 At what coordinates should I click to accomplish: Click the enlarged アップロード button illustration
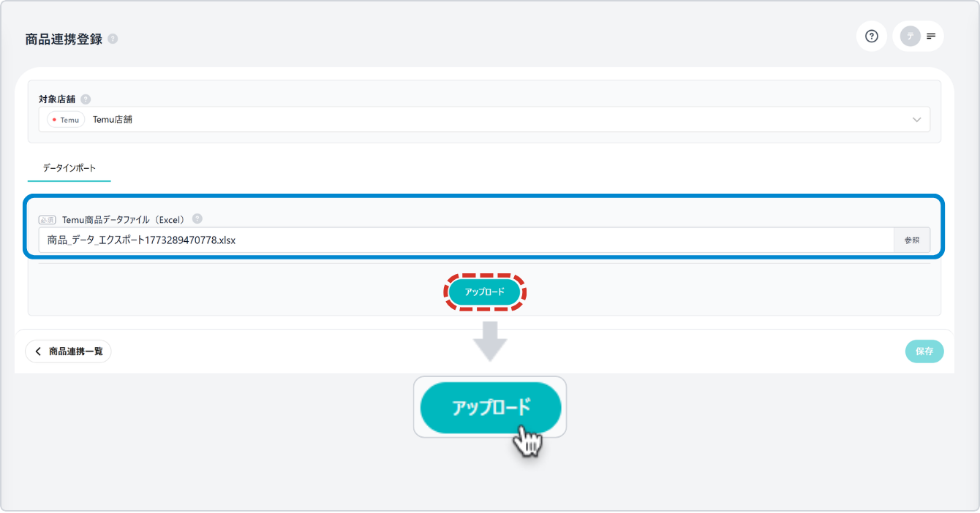pyautogui.click(x=490, y=407)
